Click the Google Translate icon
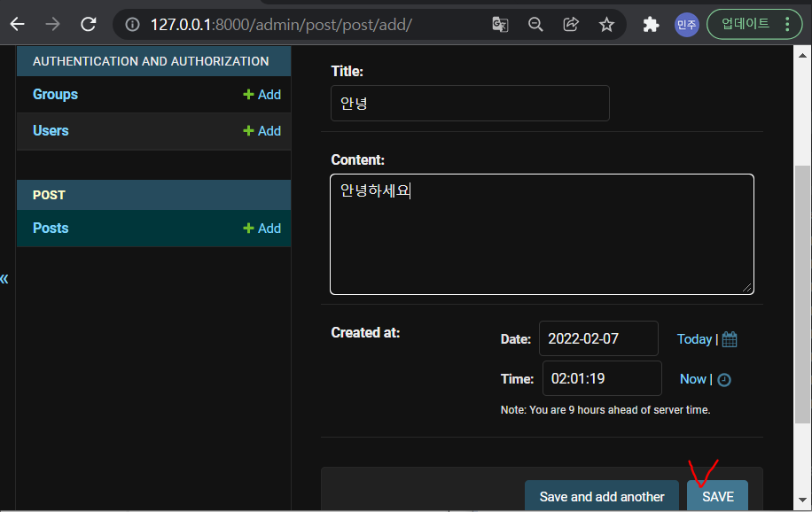 [500, 24]
